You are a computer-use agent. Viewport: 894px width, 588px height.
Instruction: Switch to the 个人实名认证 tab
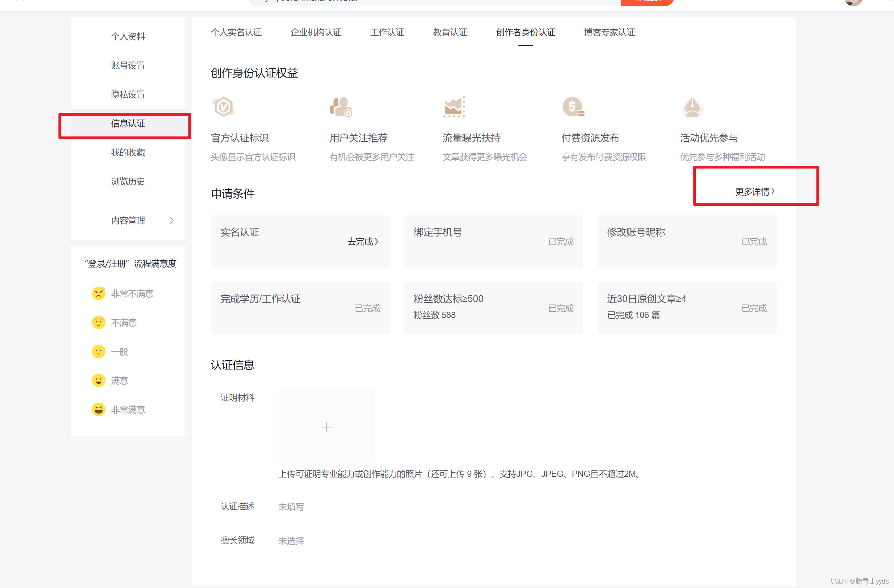pos(236,32)
